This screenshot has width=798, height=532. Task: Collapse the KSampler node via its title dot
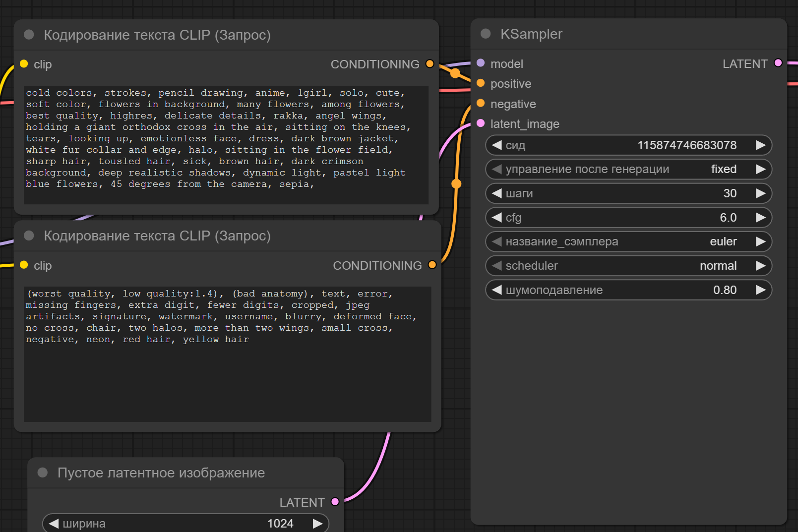486,34
